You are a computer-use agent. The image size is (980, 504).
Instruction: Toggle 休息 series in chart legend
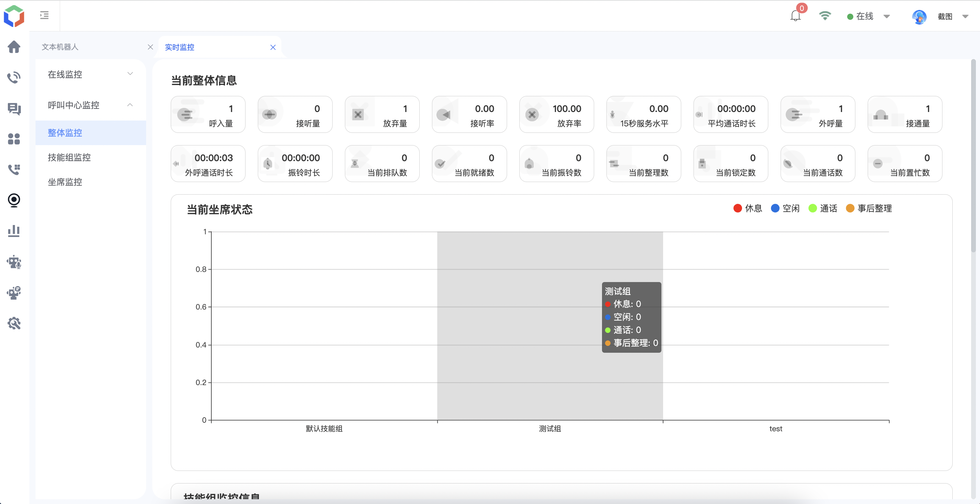click(747, 208)
